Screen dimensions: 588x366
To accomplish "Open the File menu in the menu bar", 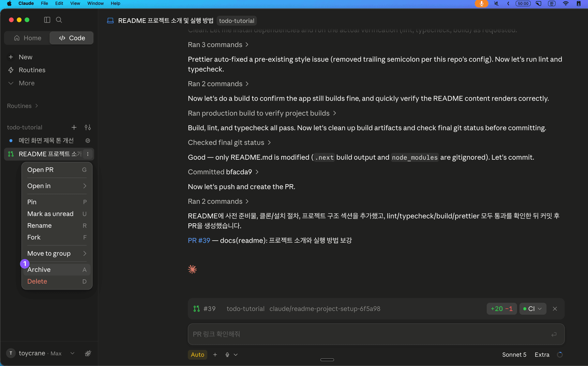I will 44,3.
